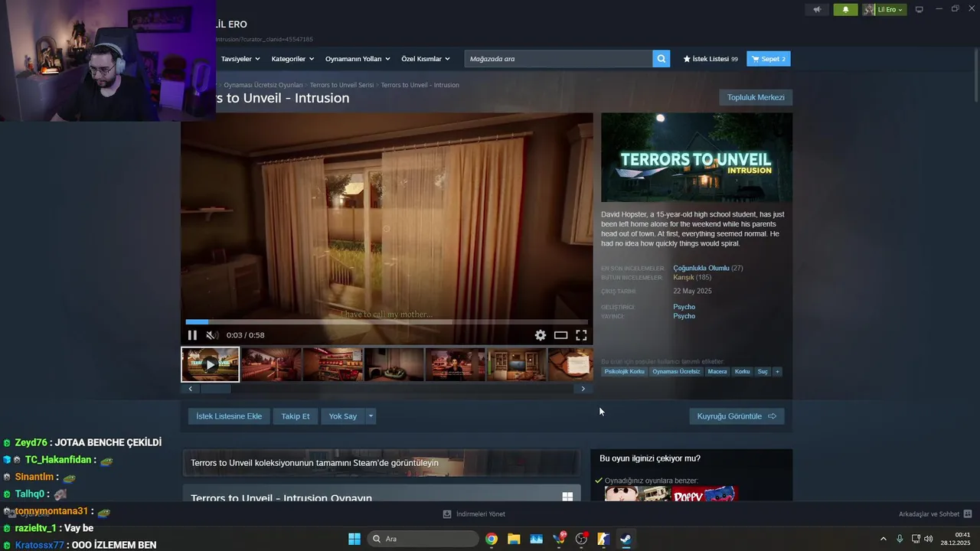
Task: Expand Kategoriler menu
Action: pos(292,58)
